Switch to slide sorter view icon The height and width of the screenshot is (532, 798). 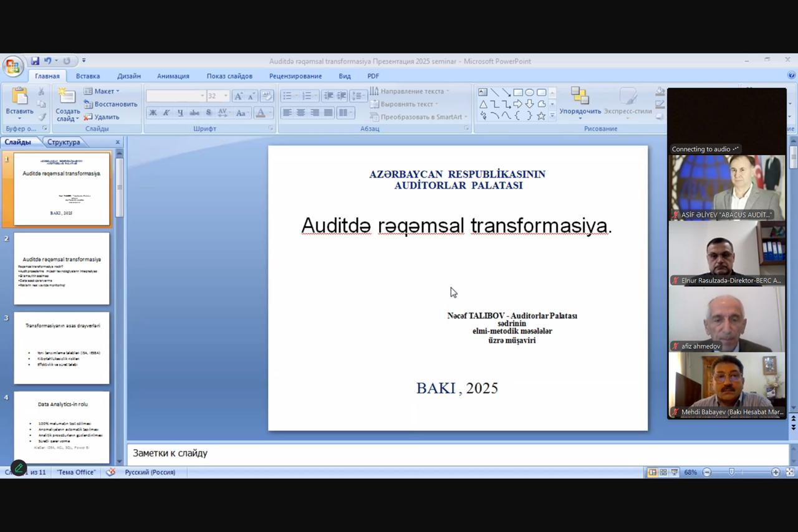[x=663, y=472]
